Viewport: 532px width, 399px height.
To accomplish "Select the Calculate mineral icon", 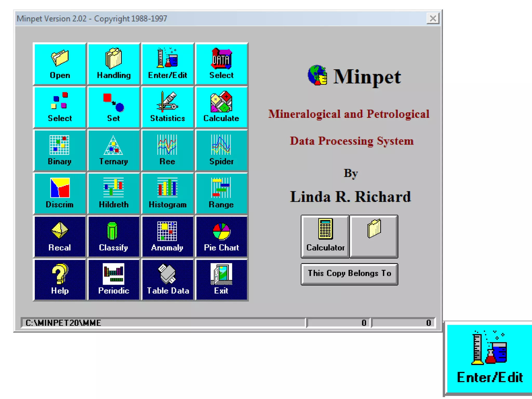I will click(221, 107).
